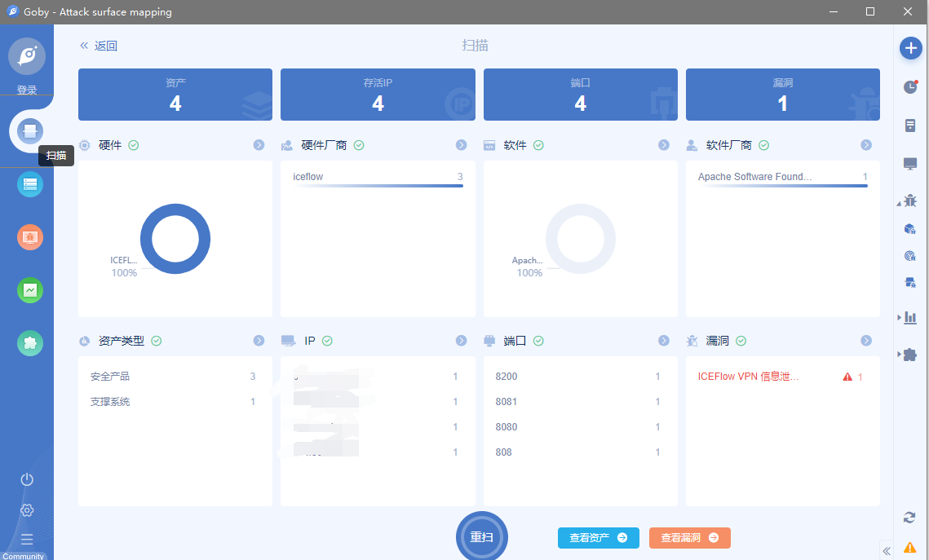Expand the bar chart item in right toolbar
The width and height of the screenshot is (929, 560).
909,317
